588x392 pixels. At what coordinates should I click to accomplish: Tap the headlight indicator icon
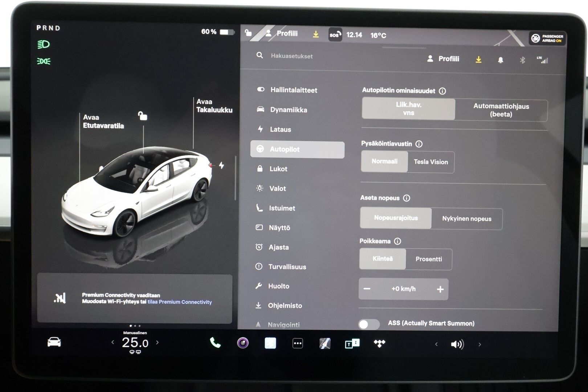(x=44, y=45)
